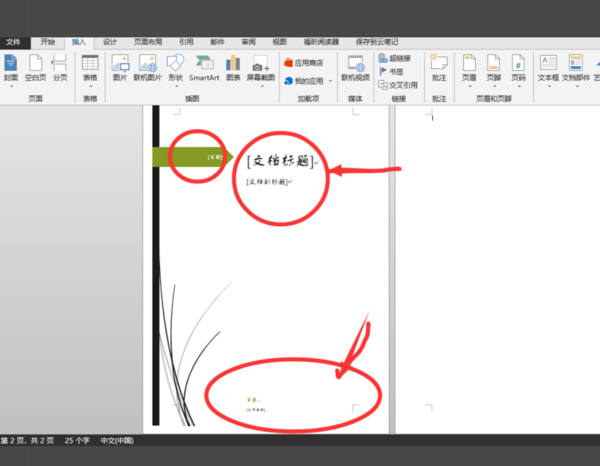Expand the table dropdown arrow
The width and height of the screenshot is (600, 466).
click(91, 86)
